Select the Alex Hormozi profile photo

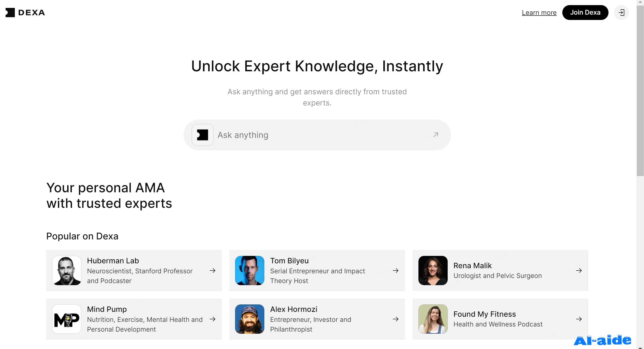point(249,319)
